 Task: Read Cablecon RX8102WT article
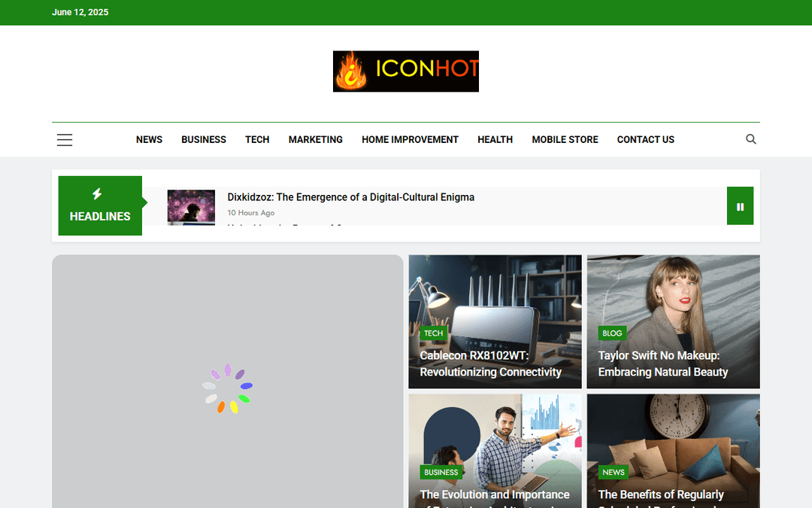coord(490,364)
